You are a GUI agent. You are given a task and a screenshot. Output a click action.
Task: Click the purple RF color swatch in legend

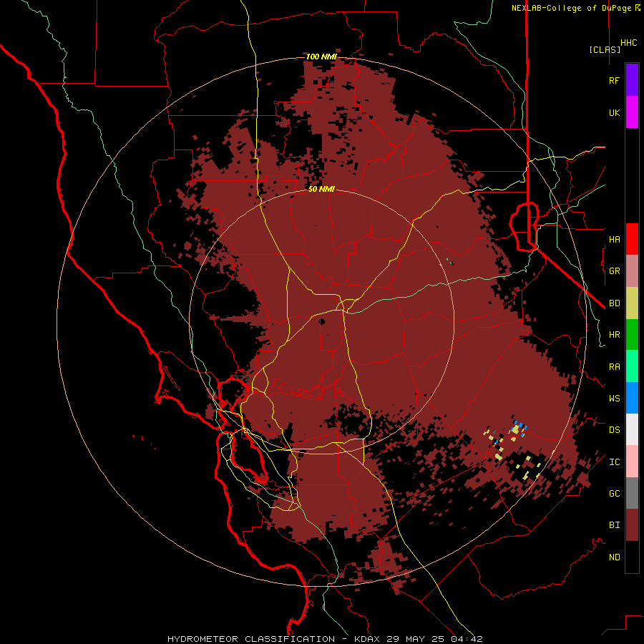tap(632, 80)
